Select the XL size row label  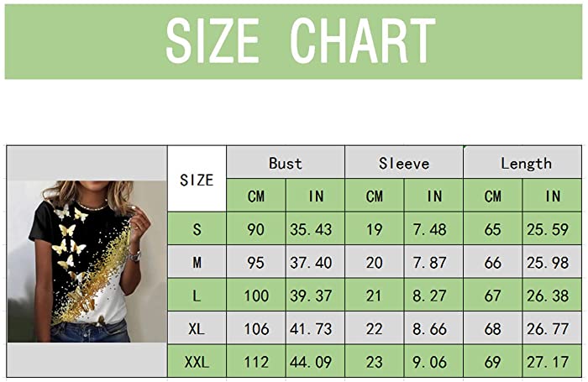coord(197,328)
